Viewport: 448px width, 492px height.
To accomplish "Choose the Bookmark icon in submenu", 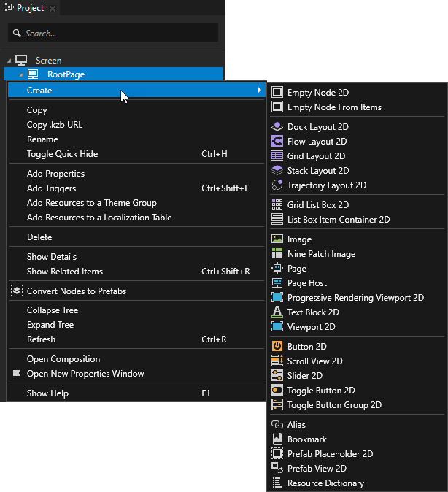I will (x=277, y=439).
